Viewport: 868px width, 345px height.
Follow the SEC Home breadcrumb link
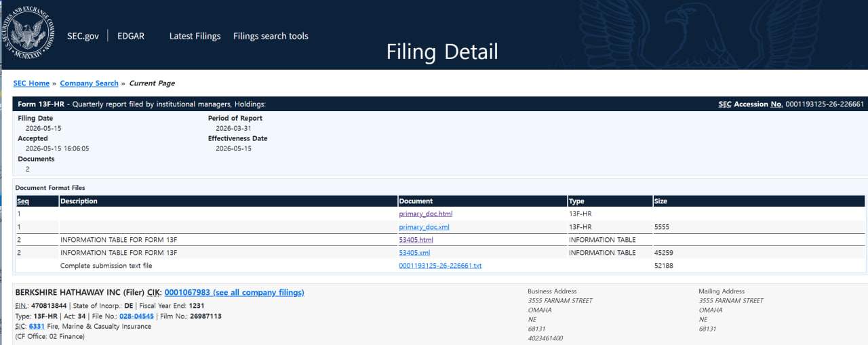tap(31, 83)
